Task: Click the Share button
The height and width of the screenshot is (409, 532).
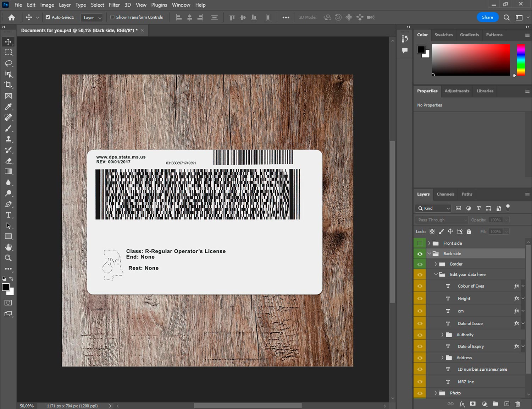Action: coord(487,17)
